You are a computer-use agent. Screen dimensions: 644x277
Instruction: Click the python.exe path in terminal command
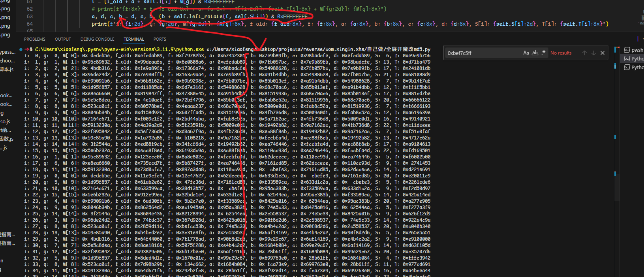[x=120, y=49]
